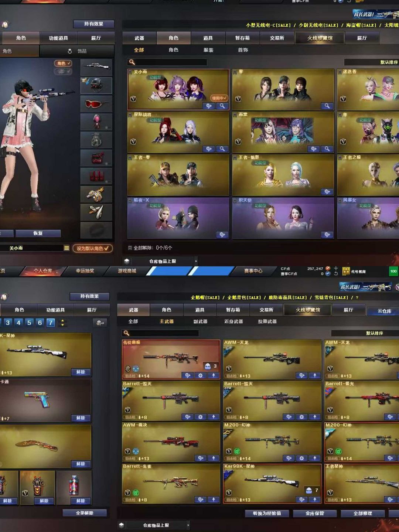Switch to the 暂存箱 tab in the upper warehouse
Screen dimensions: 399x532
242,38
